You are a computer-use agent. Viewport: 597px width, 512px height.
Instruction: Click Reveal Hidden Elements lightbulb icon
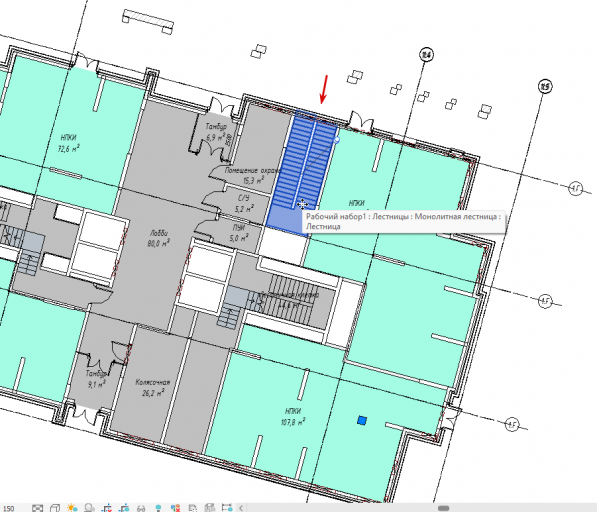click(158, 508)
